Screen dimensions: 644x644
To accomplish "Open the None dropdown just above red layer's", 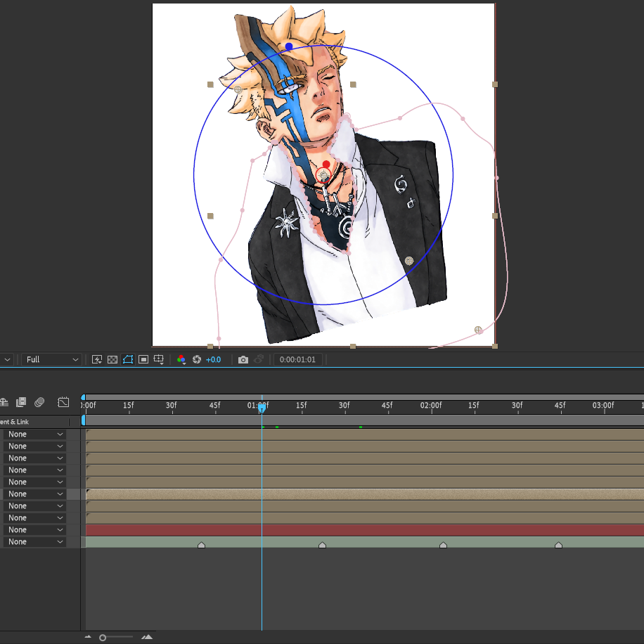I will pos(34,518).
